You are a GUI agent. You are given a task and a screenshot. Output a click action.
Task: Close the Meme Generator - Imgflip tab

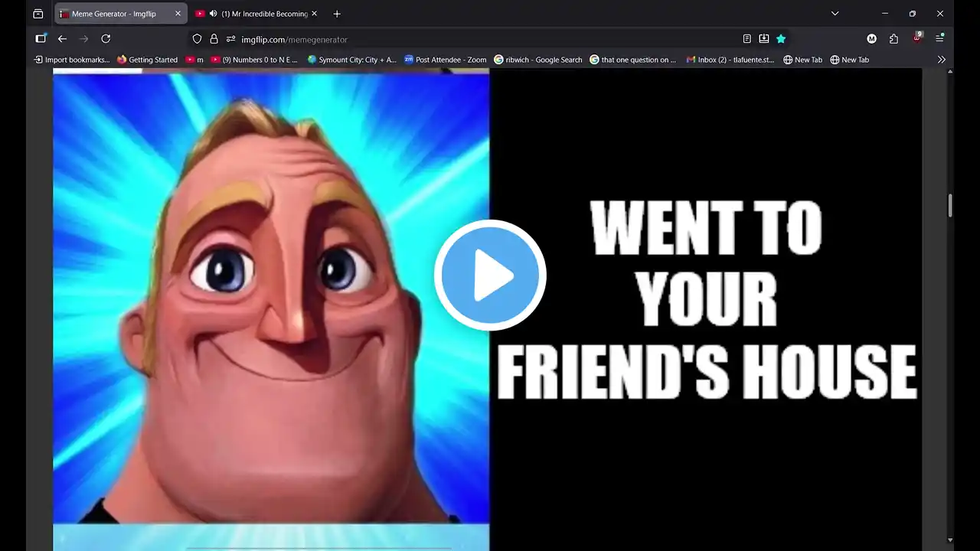[x=178, y=14]
